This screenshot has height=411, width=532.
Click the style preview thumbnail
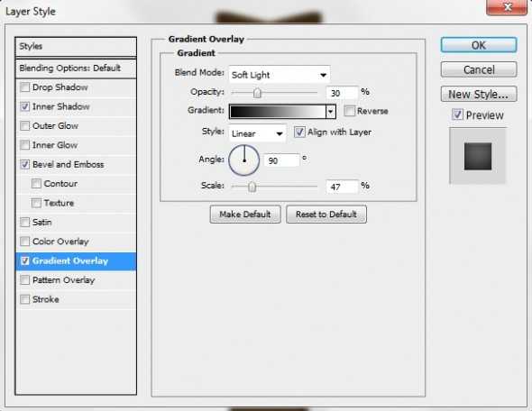(478, 156)
